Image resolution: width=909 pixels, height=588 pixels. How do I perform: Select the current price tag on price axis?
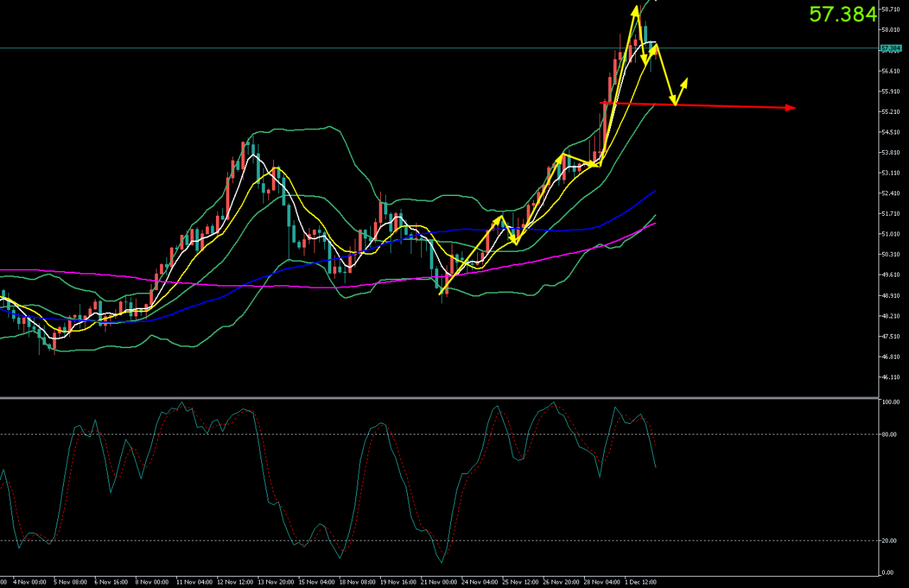coord(889,48)
